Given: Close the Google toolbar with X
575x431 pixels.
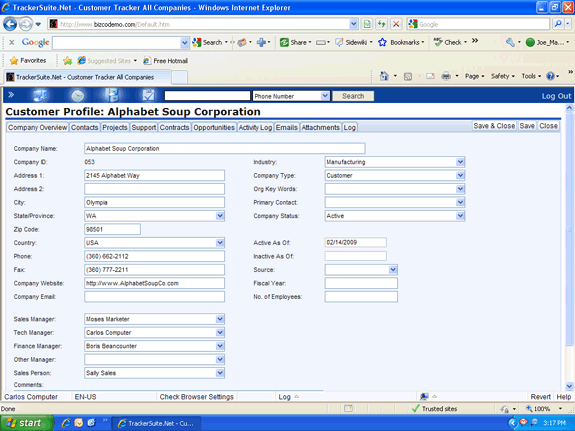Looking at the screenshot, I should click(12, 43).
